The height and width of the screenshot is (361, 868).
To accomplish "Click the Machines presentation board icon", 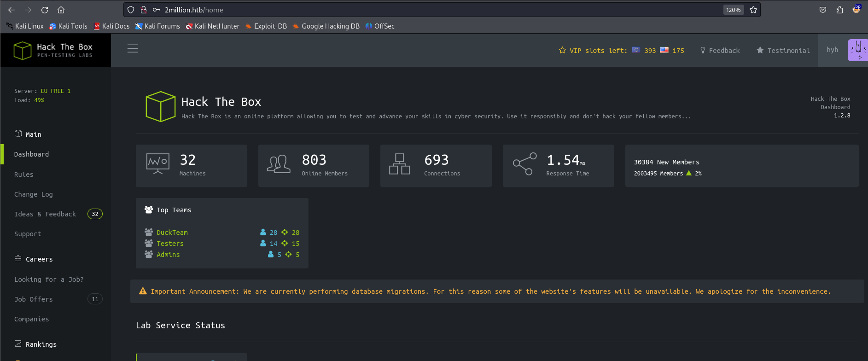I will click(157, 164).
